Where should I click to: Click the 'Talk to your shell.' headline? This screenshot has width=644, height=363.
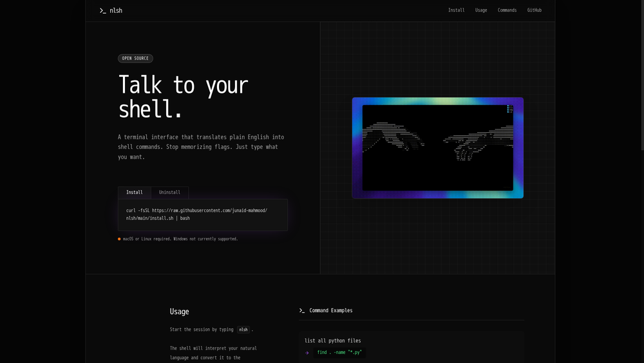(x=183, y=97)
